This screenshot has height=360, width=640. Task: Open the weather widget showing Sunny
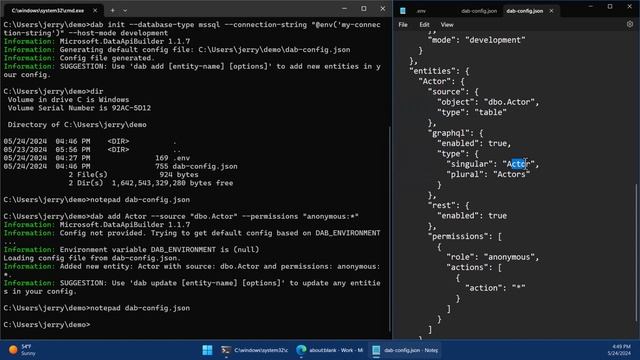(x=22, y=350)
